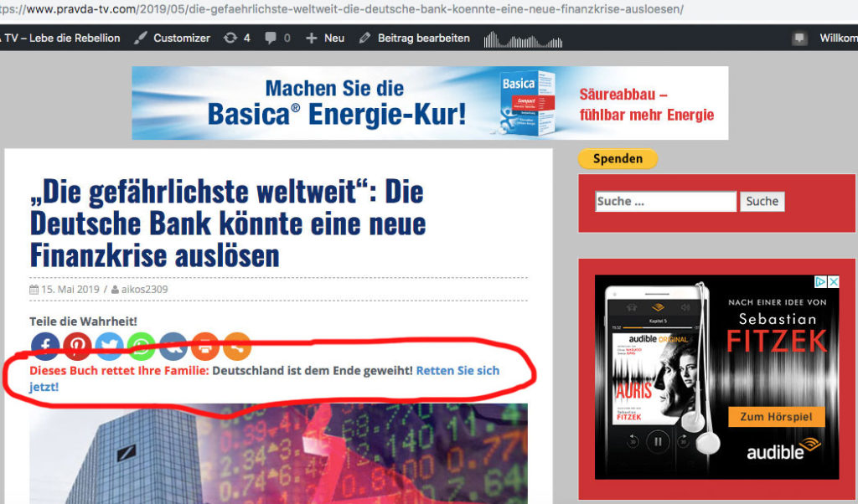
Task: Open the notifications icon in admin bar
Action: (x=799, y=39)
